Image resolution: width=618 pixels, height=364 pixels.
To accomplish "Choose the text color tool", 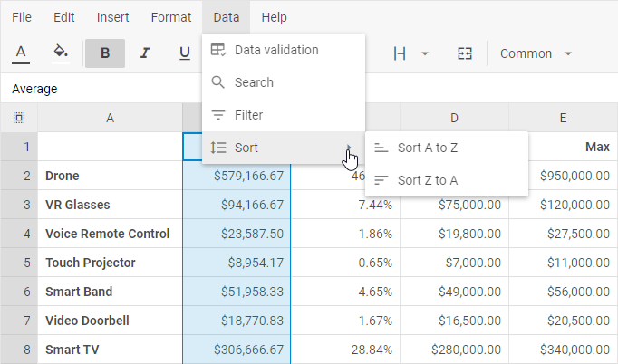I will click(21, 53).
